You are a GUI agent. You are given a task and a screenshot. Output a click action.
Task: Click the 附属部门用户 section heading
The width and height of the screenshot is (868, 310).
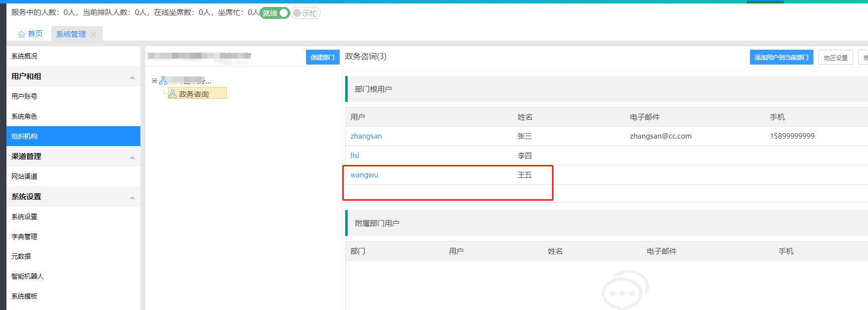tap(377, 223)
